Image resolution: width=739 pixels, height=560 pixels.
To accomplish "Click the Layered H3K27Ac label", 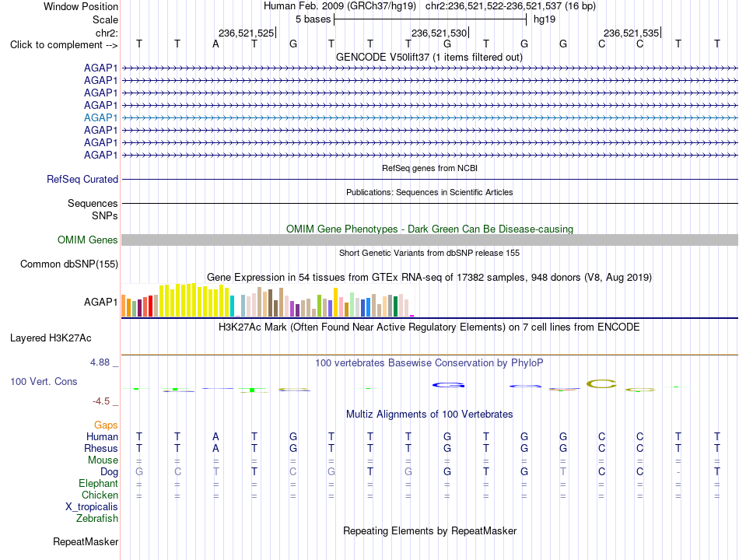I will 51,338.
